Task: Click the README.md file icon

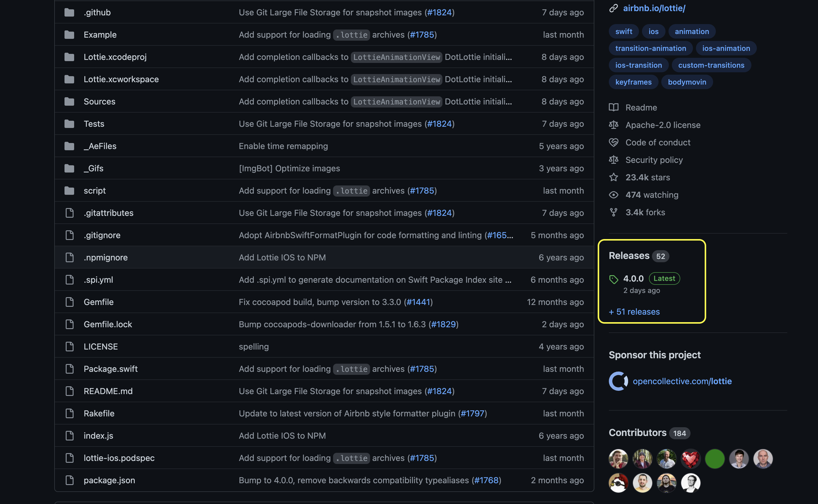Action: point(69,391)
